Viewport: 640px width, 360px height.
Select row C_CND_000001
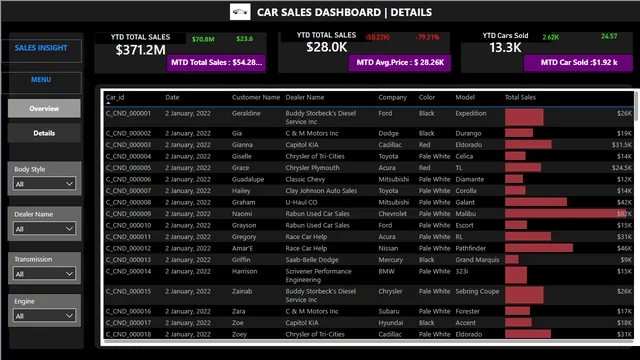coord(369,117)
